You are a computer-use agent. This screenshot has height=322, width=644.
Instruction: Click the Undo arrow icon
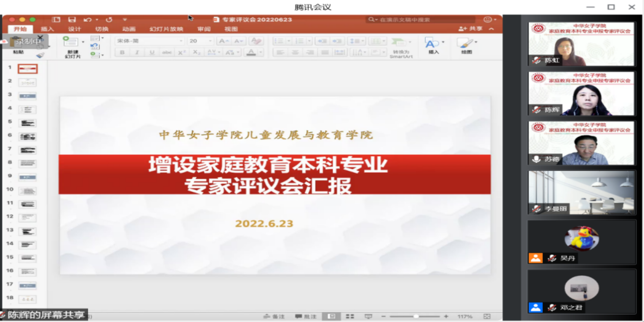click(x=88, y=20)
